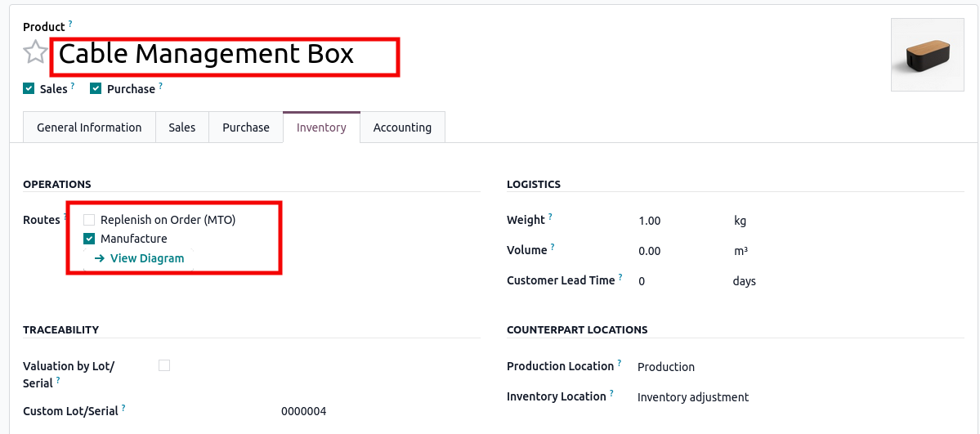Click the help icon beside Production Location
This screenshot has height=434, width=980.
point(620,364)
